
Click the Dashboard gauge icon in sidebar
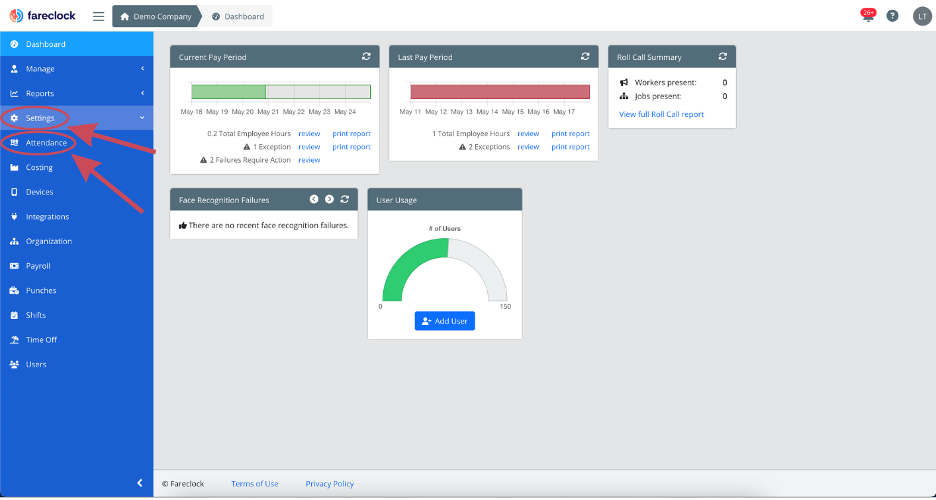click(x=14, y=44)
